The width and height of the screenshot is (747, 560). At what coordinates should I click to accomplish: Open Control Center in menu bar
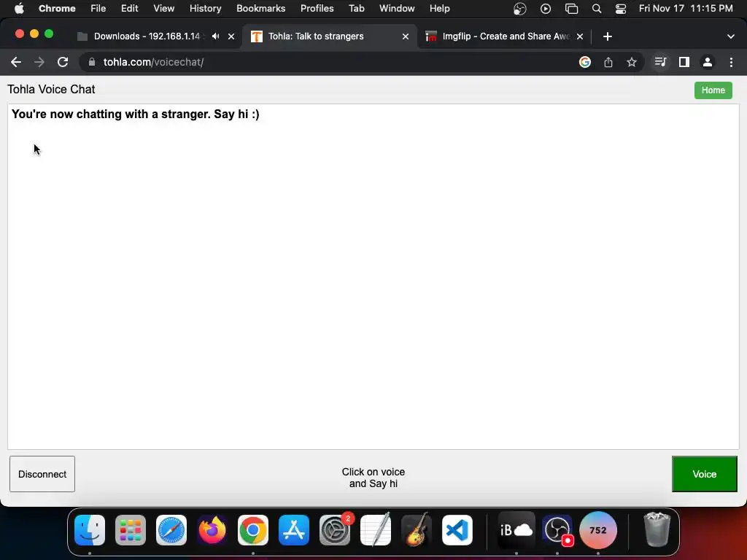(x=621, y=9)
